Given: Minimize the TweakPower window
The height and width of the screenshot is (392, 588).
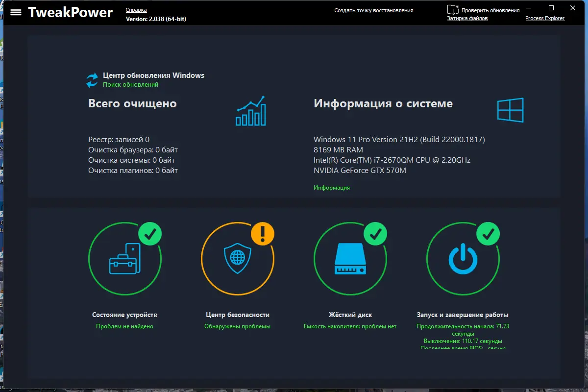Looking at the screenshot, I should coord(529,8).
